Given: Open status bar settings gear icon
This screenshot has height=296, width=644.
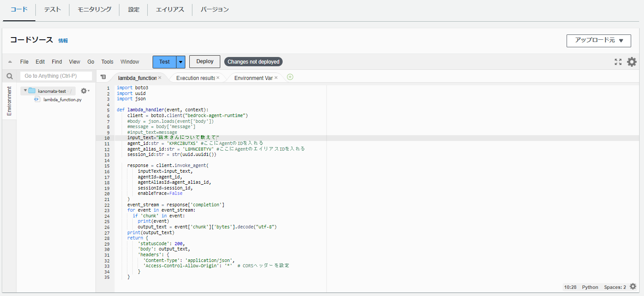Looking at the screenshot, I should [x=633, y=287].
